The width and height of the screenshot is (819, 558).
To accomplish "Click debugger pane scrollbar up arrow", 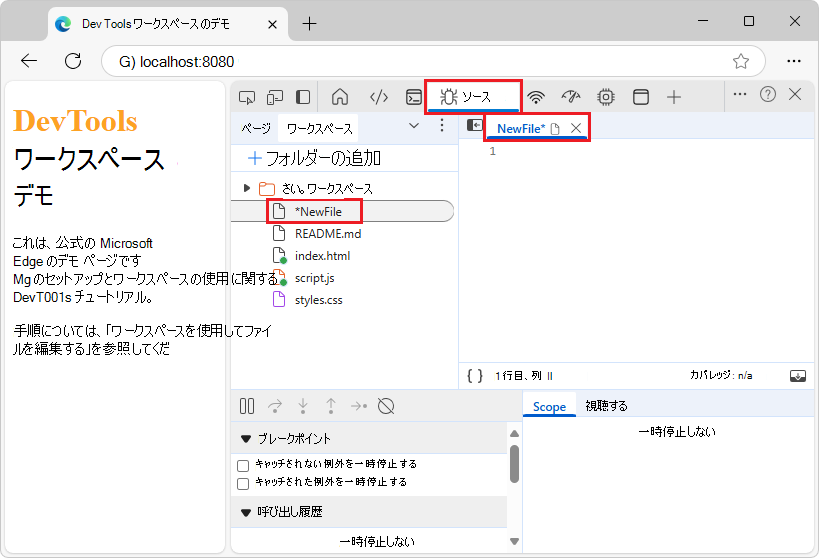I will [x=514, y=434].
